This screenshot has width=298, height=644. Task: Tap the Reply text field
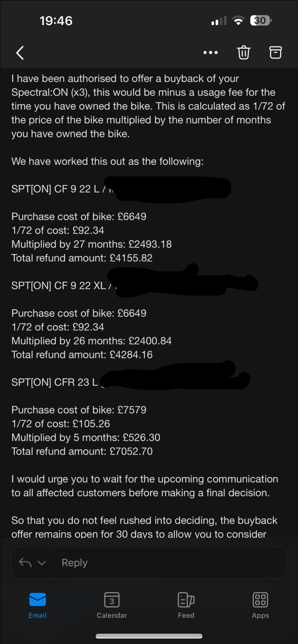click(x=170, y=563)
